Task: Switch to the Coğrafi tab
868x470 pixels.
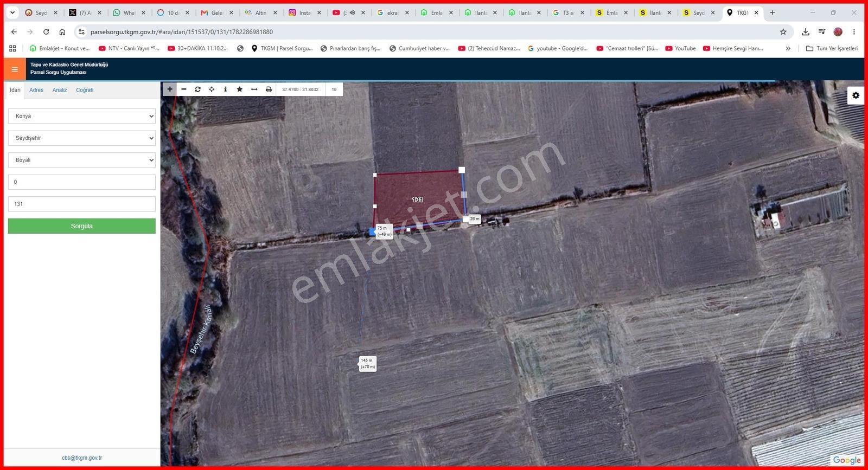Action: point(85,90)
